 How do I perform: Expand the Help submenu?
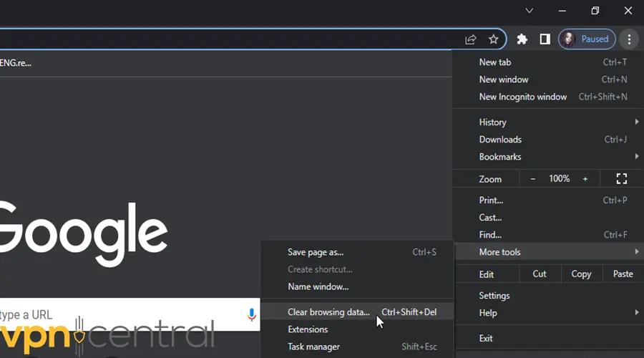[548, 313]
